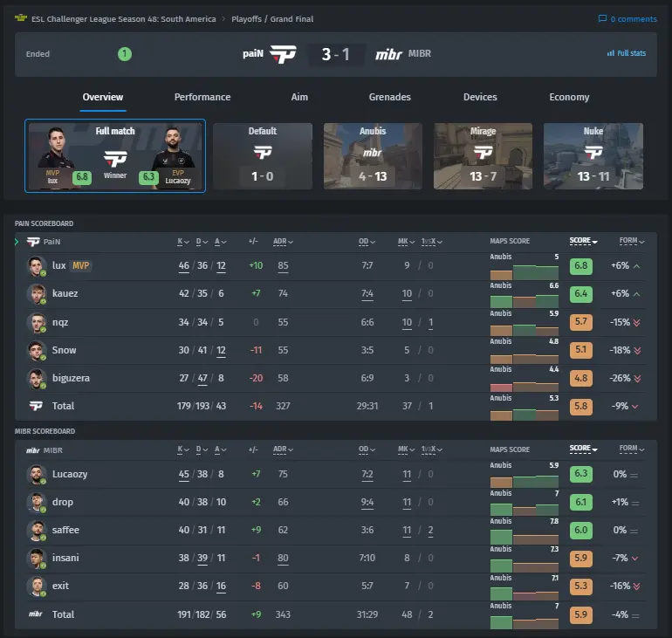Image resolution: width=672 pixels, height=638 pixels.
Task: Open kauez player name link
Action: (65, 293)
